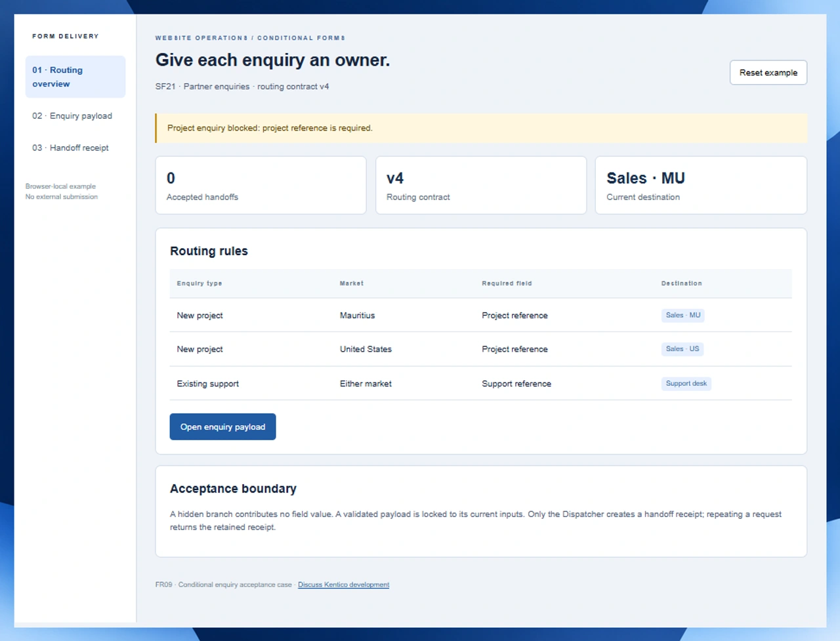The height and width of the screenshot is (641, 840).
Task: Click the Form Delivery sidebar label
Action: (x=66, y=36)
